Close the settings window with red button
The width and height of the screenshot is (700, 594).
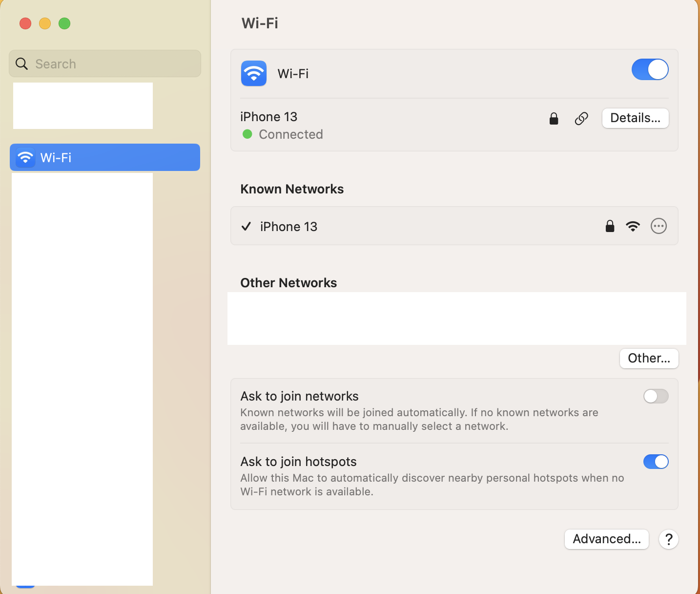tap(25, 23)
